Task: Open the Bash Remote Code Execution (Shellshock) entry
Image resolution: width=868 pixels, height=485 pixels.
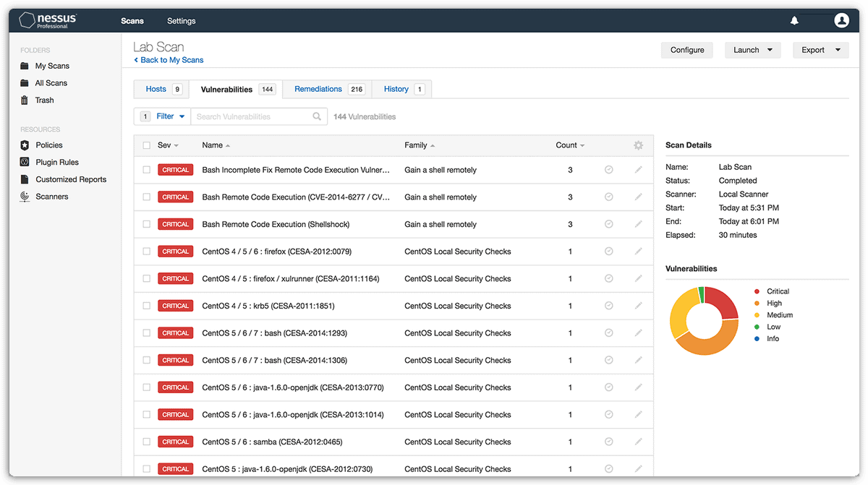Action: pos(276,224)
